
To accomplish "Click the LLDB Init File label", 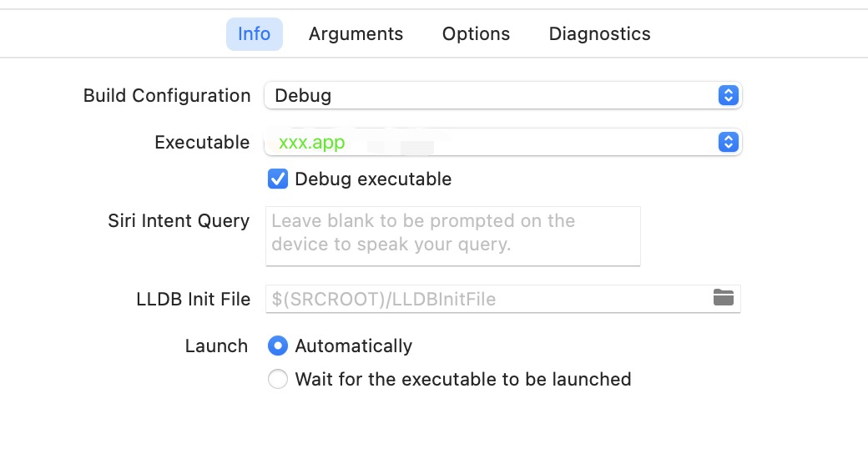I will click(x=193, y=299).
